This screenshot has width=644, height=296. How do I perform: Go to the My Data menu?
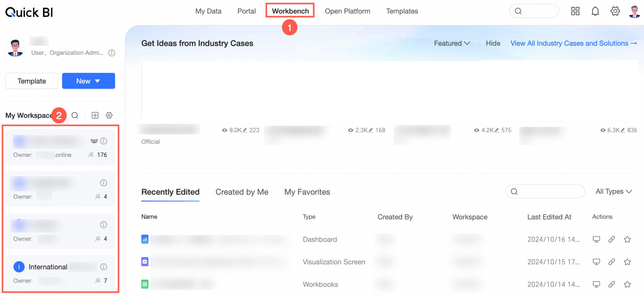point(208,11)
